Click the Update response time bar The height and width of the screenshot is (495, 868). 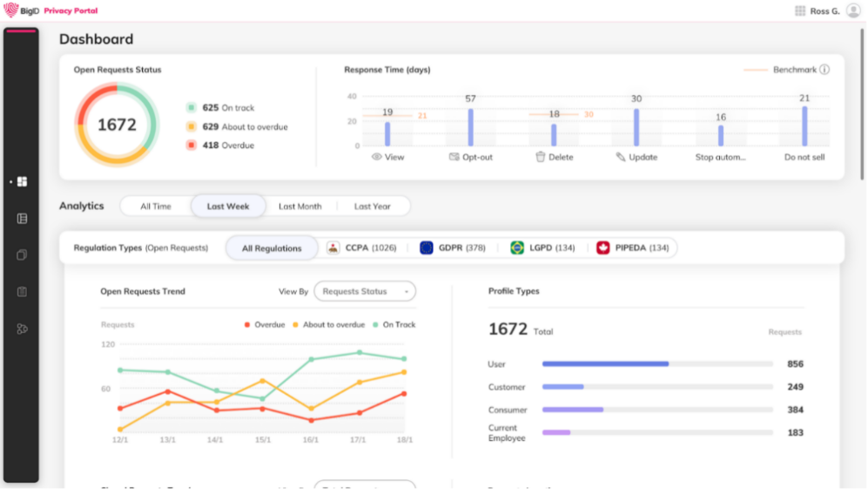click(x=636, y=127)
